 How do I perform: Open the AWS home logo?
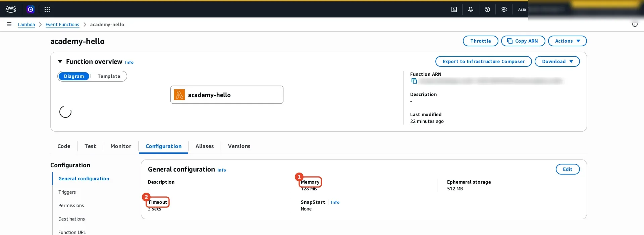[x=11, y=9]
